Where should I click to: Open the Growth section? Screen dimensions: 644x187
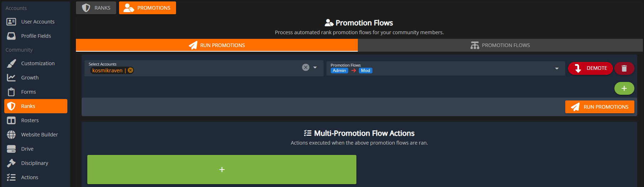click(30, 78)
